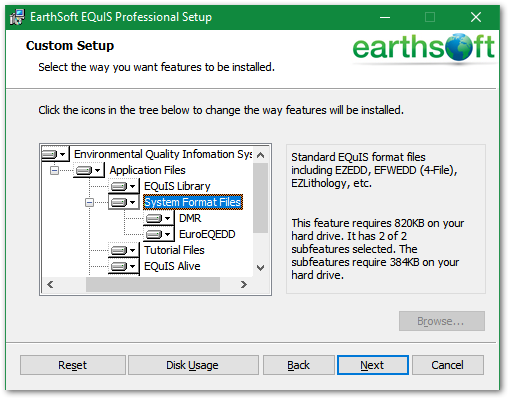This screenshot has width=509, height=399.
Task: Select the EQuIS Library tree item
Action: pos(177,186)
